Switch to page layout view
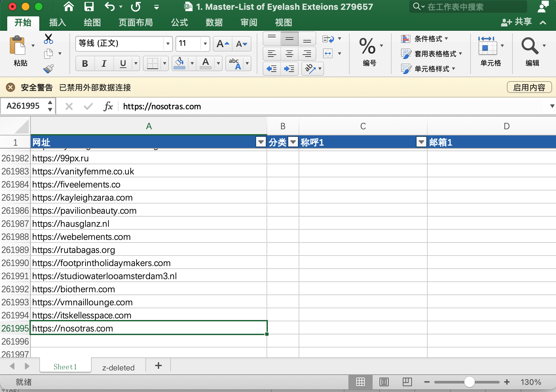 click(384, 382)
